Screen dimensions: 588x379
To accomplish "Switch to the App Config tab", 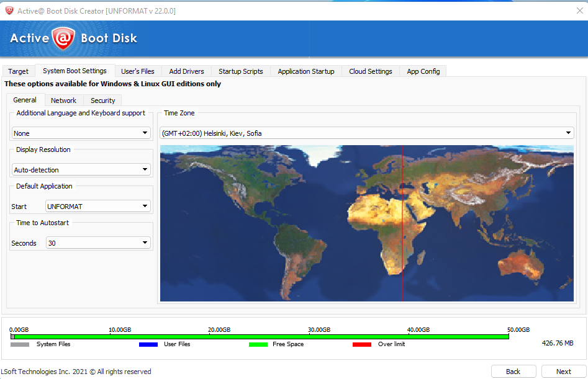I will coord(423,71).
